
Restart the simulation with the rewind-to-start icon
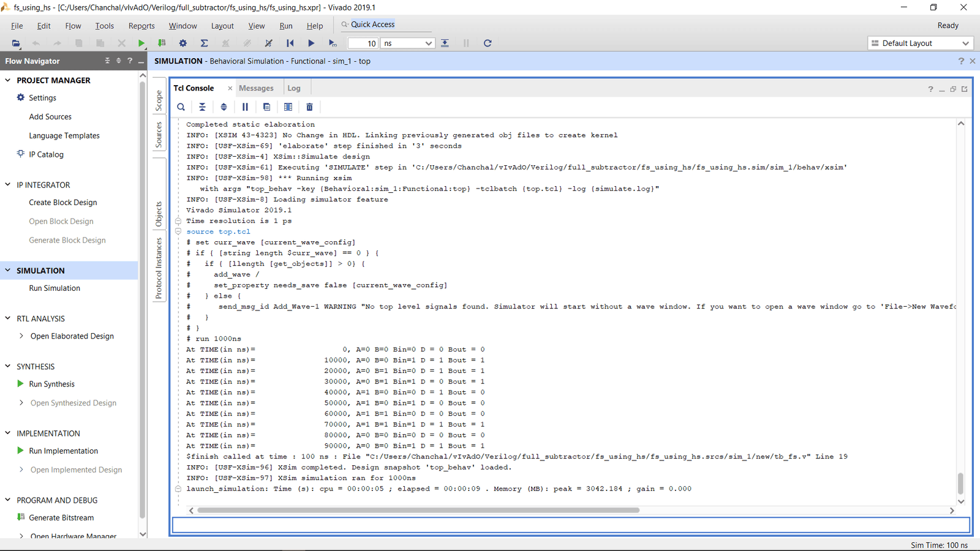point(290,43)
